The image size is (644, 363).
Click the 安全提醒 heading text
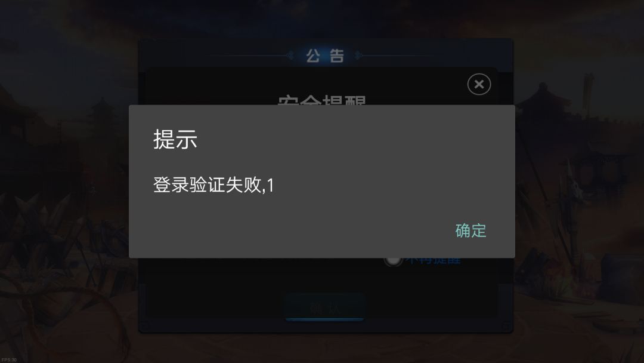click(x=321, y=100)
